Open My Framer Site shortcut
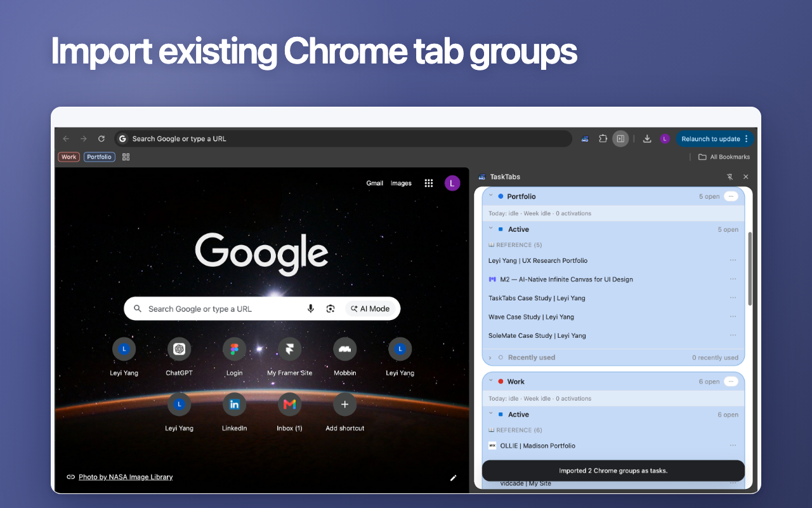 click(x=289, y=356)
